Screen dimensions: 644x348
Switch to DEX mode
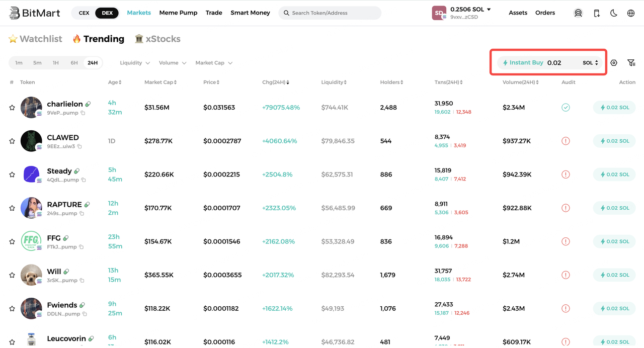tap(107, 13)
